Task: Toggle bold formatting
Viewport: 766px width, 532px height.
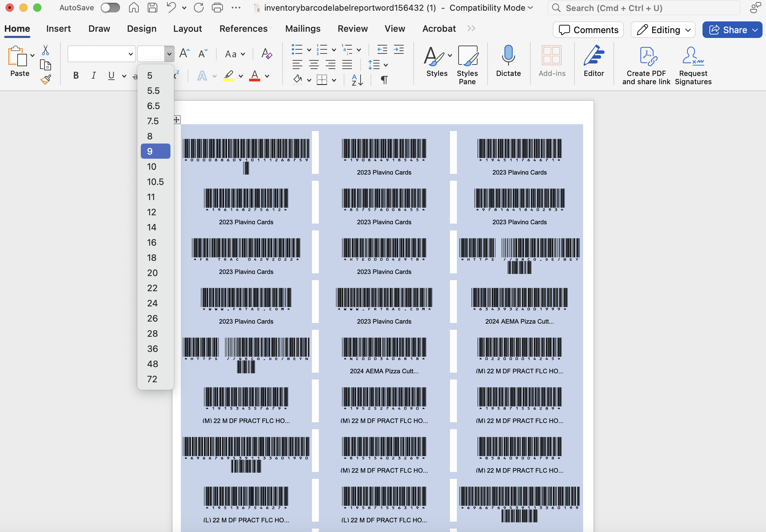Action: pyautogui.click(x=76, y=76)
